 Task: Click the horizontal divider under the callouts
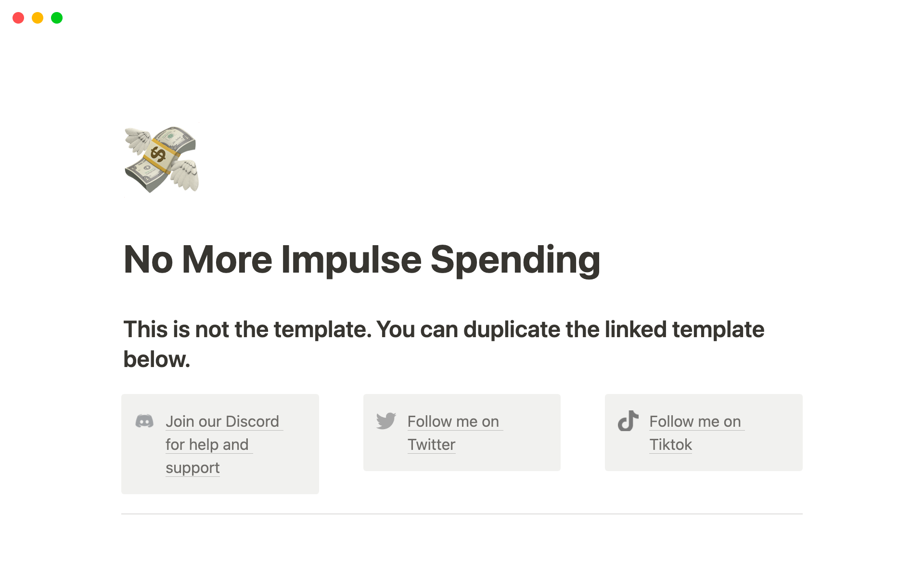462,514
